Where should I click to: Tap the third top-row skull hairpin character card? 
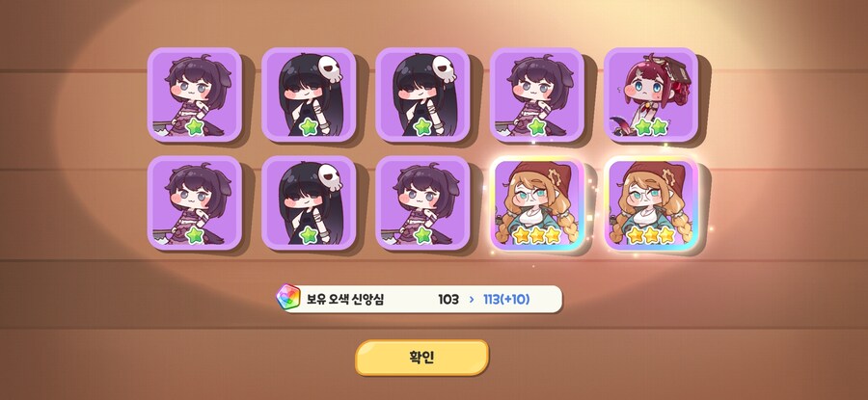tap(422, 94)
